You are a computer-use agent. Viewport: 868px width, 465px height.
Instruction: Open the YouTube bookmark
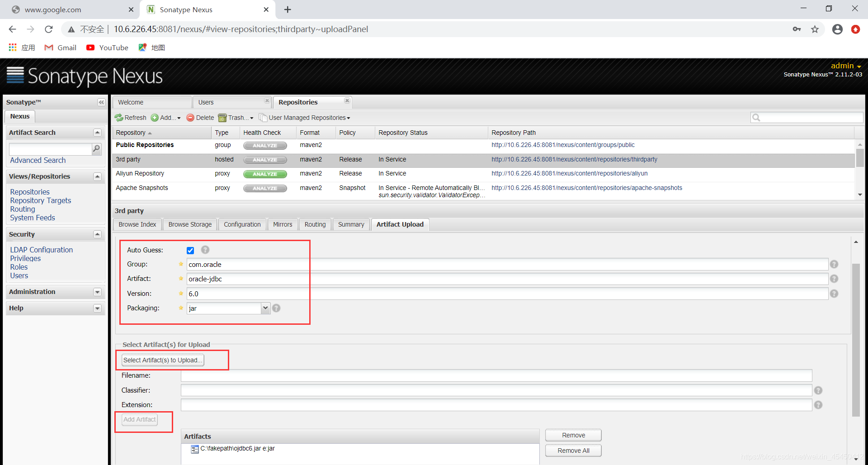pyautogui.click(x=108, y=47)
